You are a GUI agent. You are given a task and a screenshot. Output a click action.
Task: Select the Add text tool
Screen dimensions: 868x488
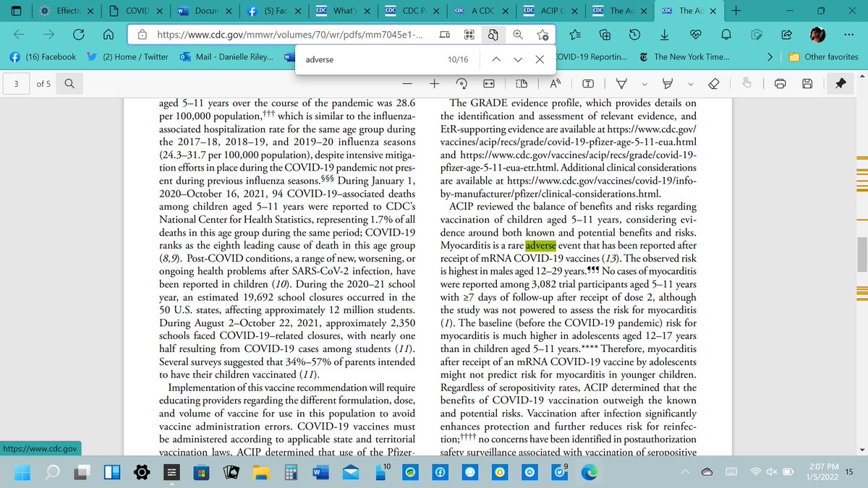589,84
